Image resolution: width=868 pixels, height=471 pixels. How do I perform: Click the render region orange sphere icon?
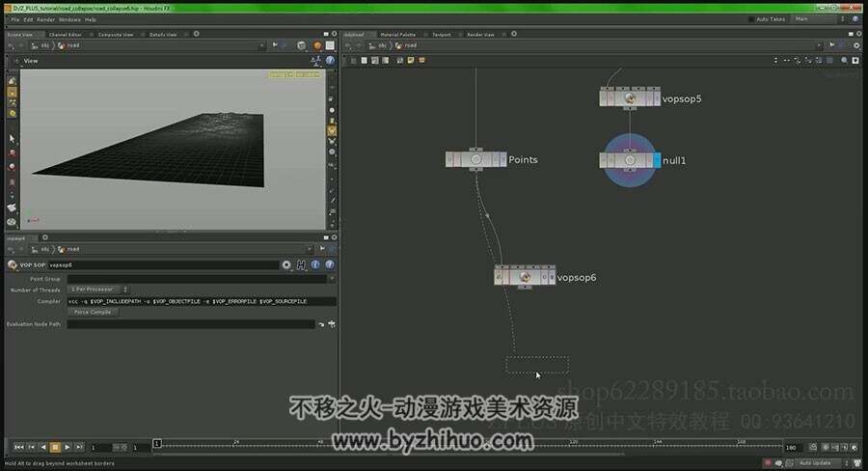[317, 45]
